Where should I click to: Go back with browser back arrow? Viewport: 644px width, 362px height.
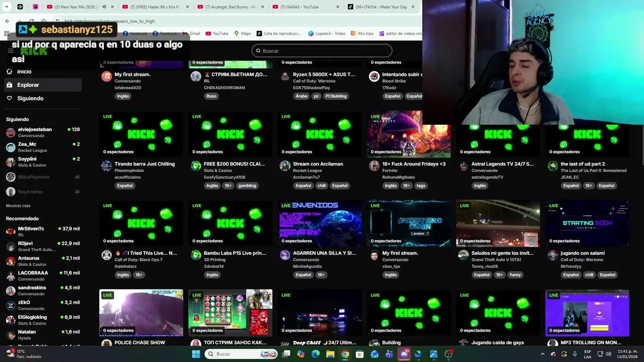pyautogui.click(x=7, y=21)
